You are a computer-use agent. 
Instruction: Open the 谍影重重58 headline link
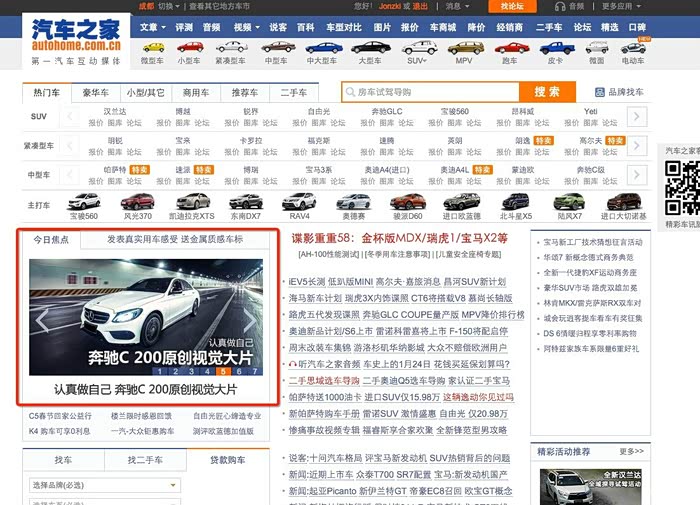[x=400, y=238]
